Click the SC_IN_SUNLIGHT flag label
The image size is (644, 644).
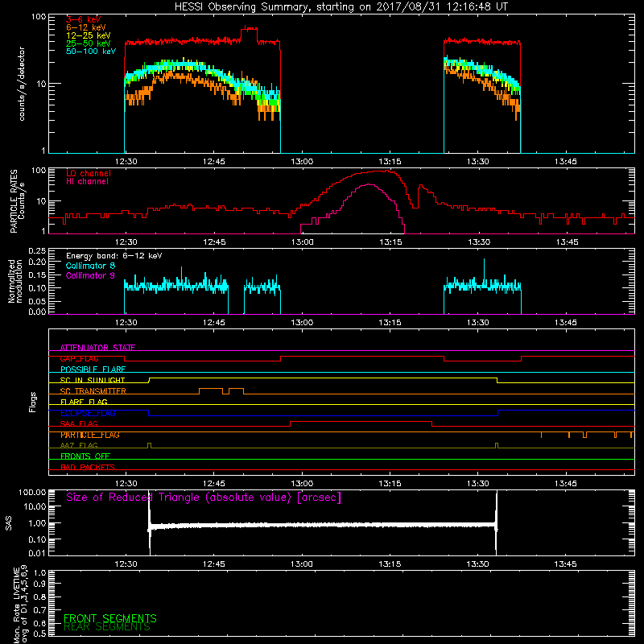(93, 380)
